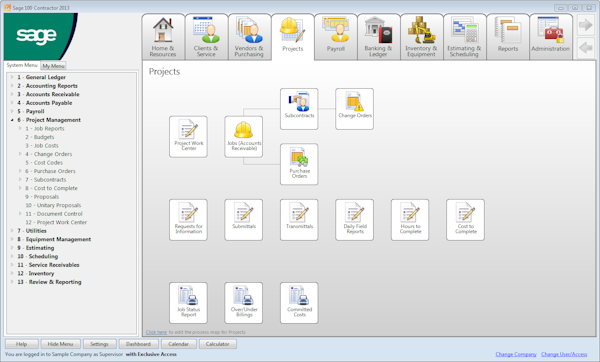Open the Committed Costs report icon
Image resolution: width=600 pixels, height=362 pixels.
[299, 303]
